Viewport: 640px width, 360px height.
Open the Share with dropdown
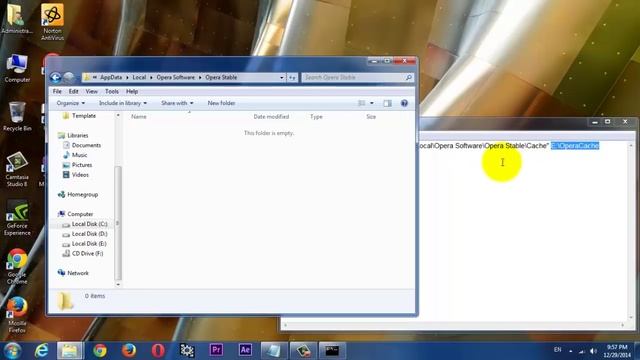(177, 103)
